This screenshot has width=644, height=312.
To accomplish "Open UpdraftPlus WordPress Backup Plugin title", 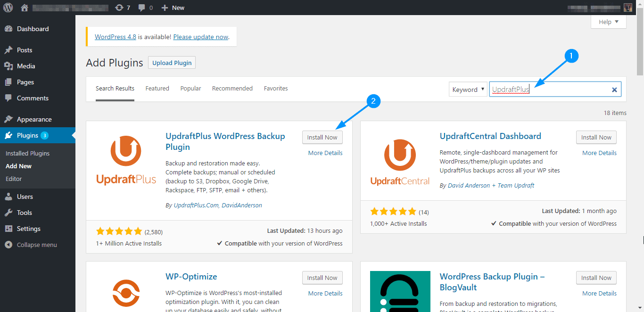I will (x=225, y=141).
